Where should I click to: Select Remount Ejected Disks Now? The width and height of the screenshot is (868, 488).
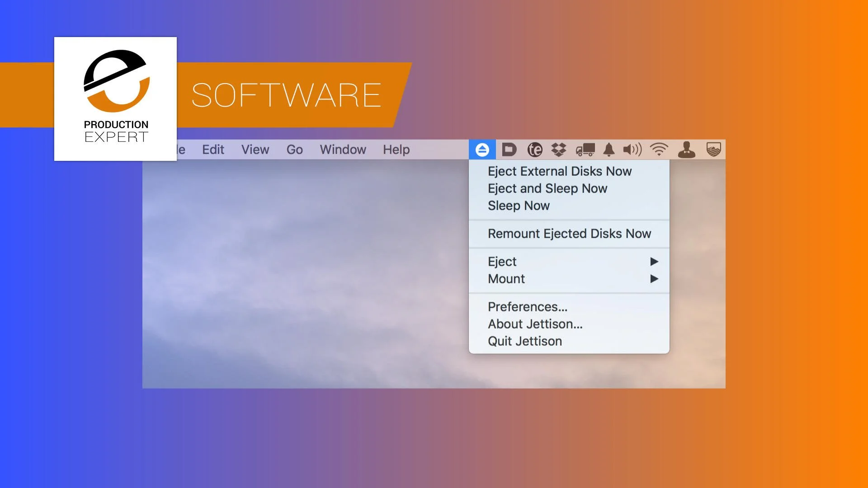569,234
